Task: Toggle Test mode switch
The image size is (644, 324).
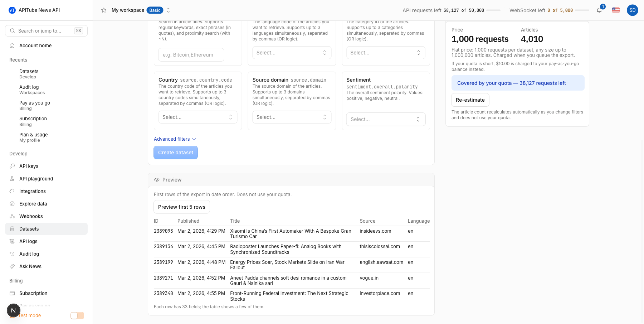Action: [77, 315]
